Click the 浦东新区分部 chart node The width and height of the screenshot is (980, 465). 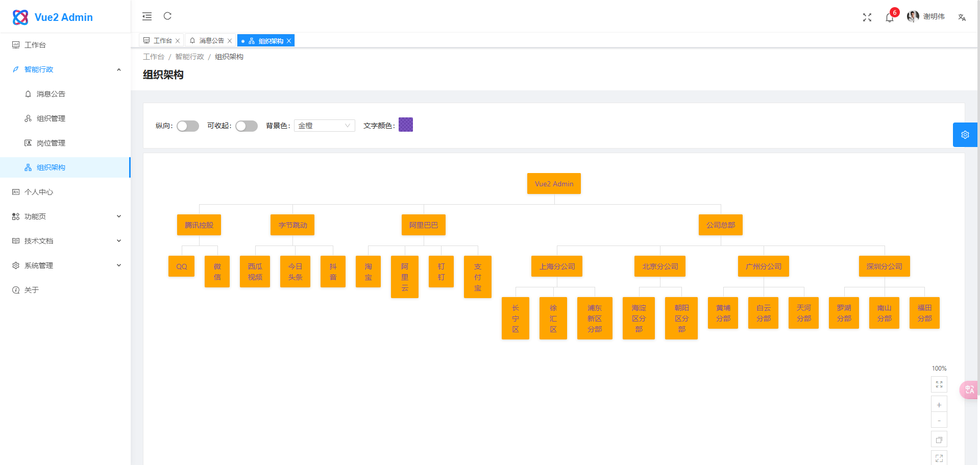[x=595, y=319]
